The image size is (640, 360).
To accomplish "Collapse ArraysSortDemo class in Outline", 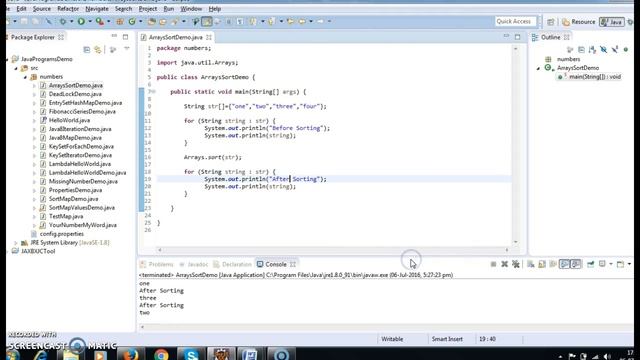I will tap(538, 68).
